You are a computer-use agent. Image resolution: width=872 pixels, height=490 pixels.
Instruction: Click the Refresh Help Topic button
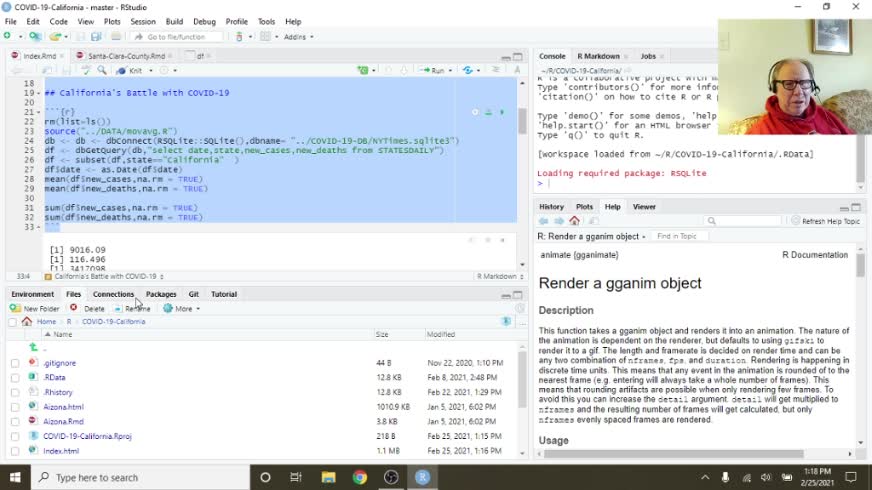tap(826, 221)
